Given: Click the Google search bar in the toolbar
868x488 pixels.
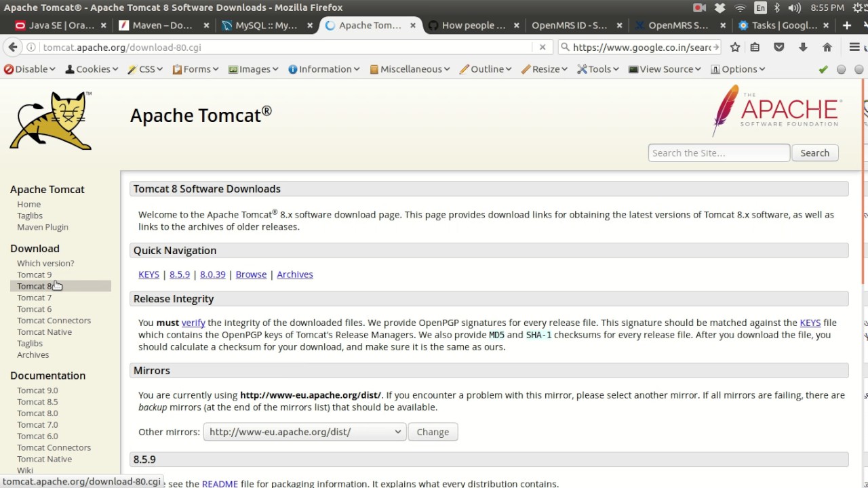Looking at the screenshot, I should pos(640,47).
